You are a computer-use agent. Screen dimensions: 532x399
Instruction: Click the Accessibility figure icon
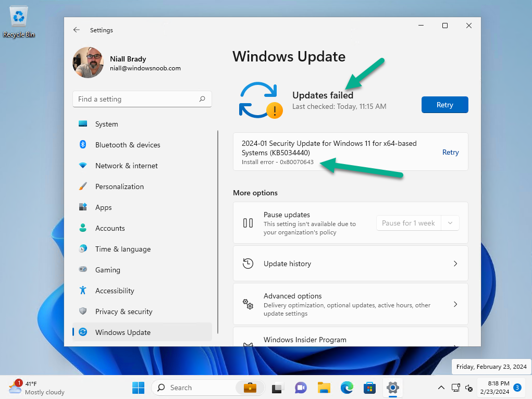point(83,290)
